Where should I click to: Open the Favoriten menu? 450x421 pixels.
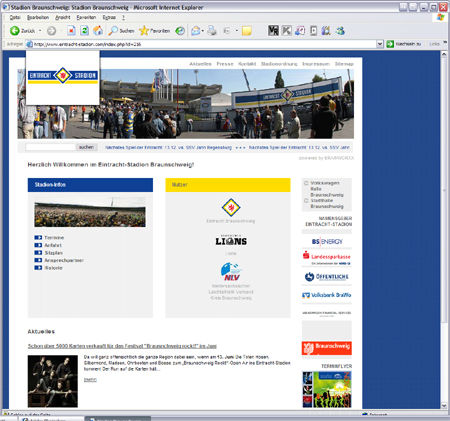tap(86, 17)
